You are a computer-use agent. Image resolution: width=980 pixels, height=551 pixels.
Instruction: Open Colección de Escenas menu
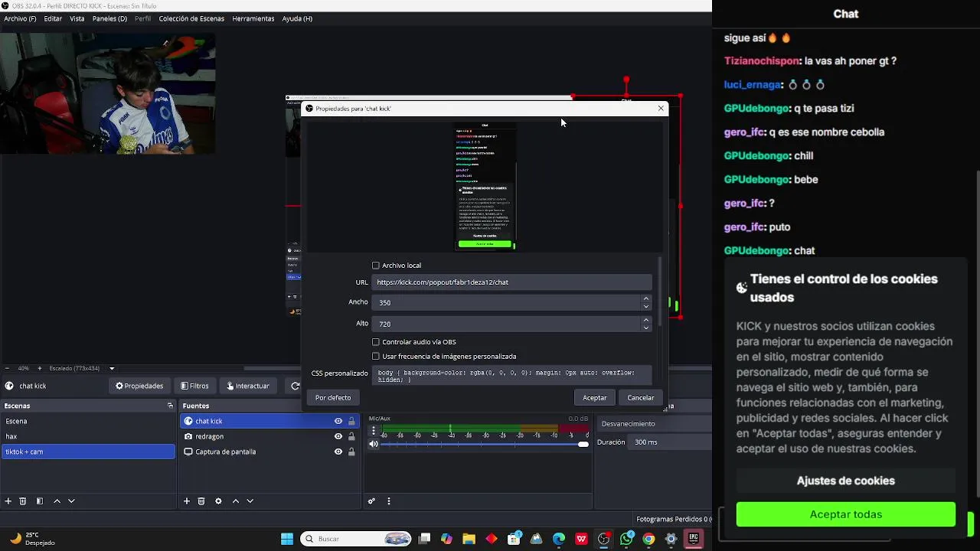(x=191, y=18)
